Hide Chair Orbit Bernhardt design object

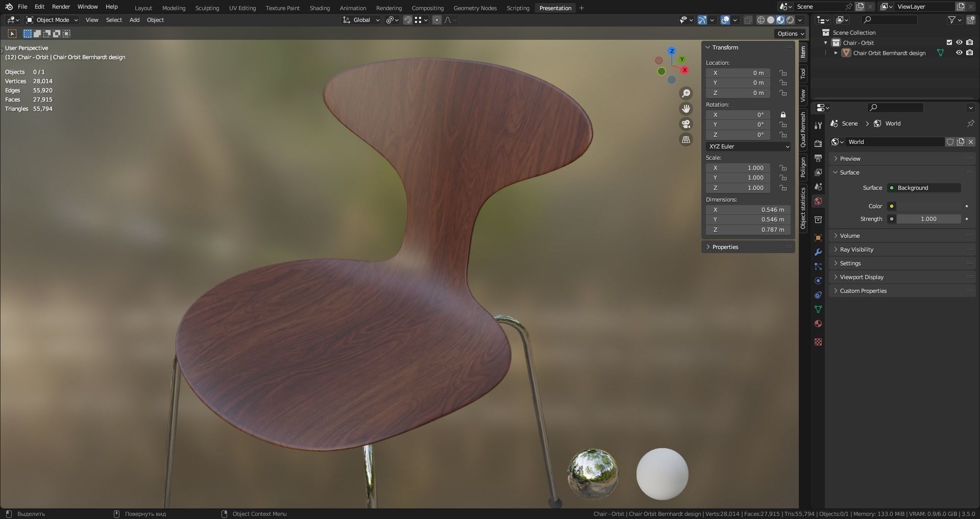(x=959, y=53)
